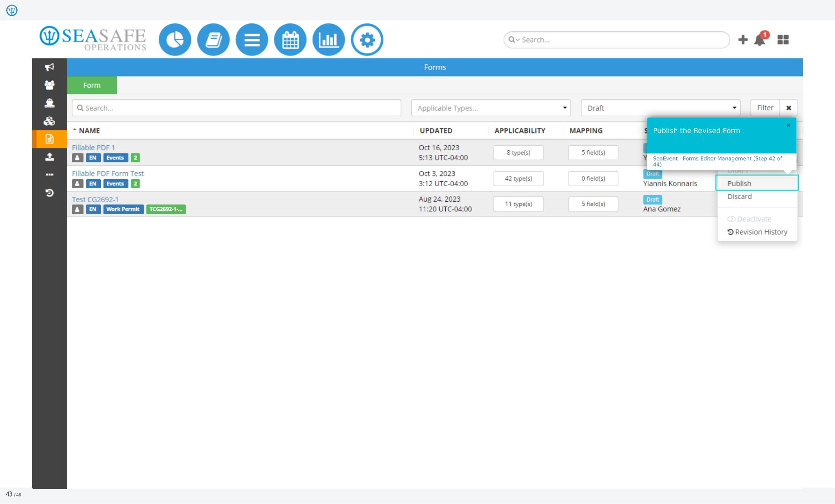Click the SeaEvent Forms Editor Management step text
835x504 pixels.
click(717, 161)
